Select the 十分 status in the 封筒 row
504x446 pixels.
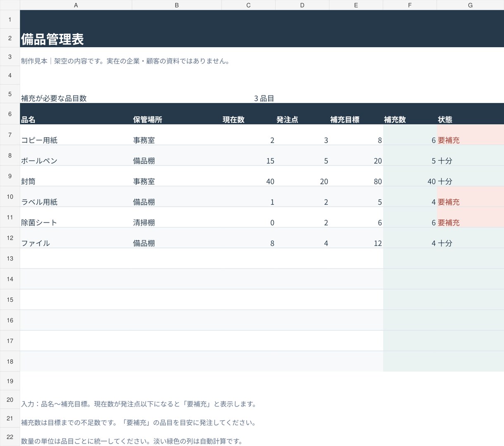(470, 176)
